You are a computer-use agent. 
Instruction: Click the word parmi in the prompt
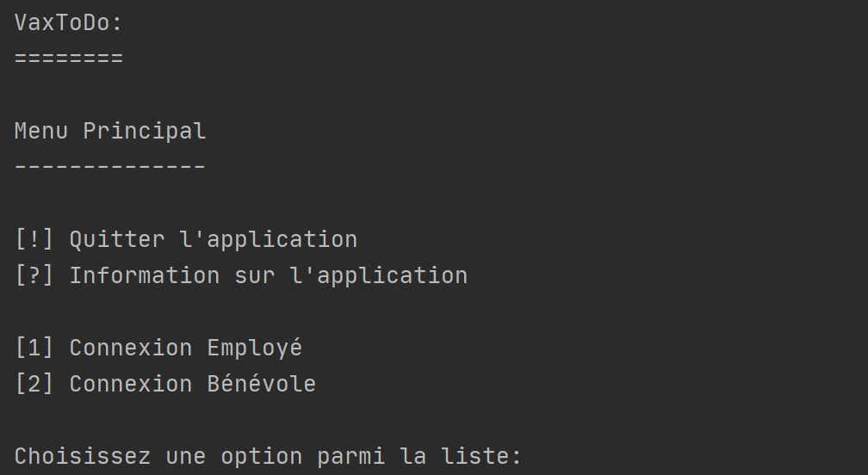point(351,457)
